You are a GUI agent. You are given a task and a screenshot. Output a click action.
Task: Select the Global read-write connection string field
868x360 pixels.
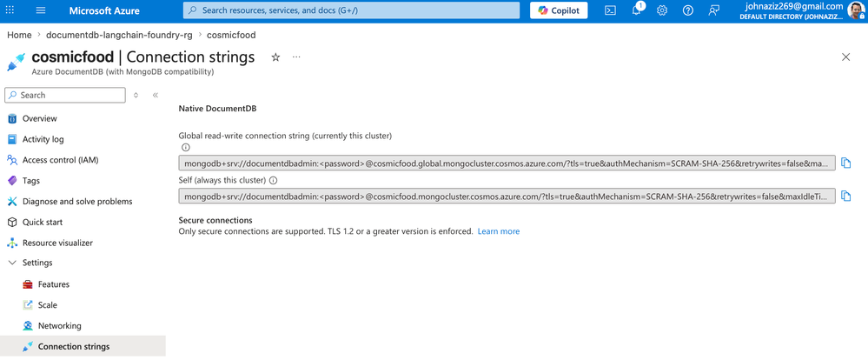pos(507,163)
